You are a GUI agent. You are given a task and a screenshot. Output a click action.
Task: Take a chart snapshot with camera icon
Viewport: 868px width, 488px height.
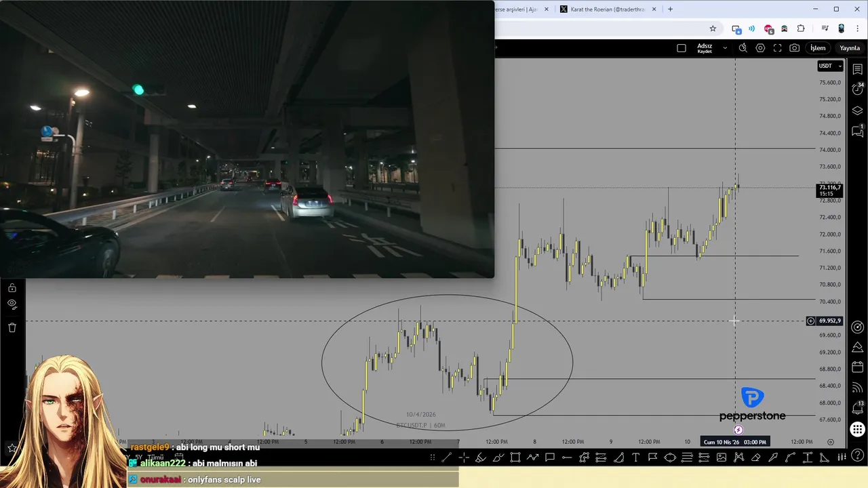tap(794, 48)
